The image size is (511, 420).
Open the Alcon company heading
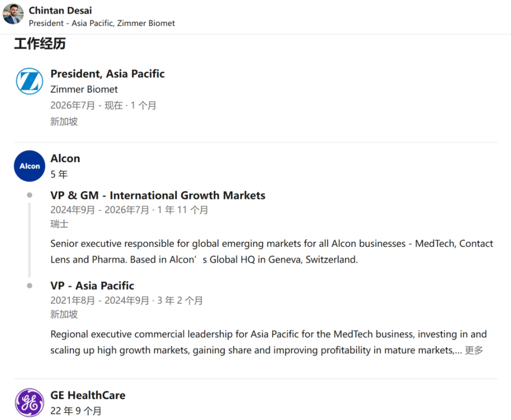[65, 159]
